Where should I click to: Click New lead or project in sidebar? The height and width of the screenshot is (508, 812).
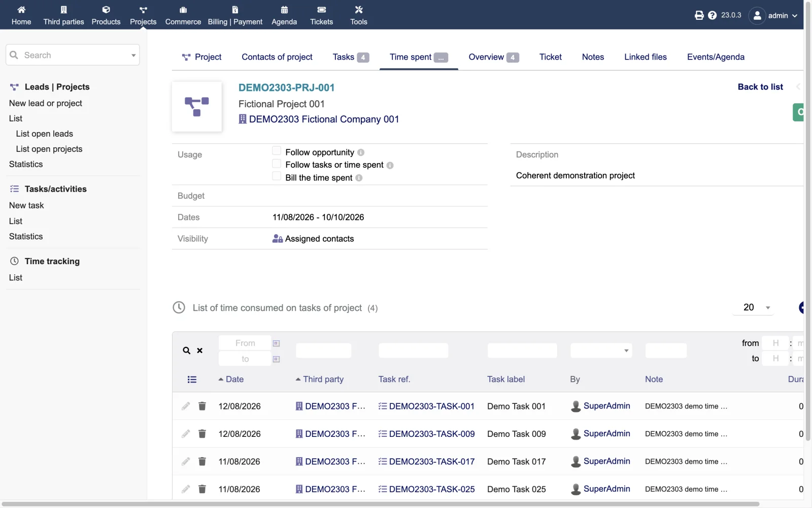[46, 103]
